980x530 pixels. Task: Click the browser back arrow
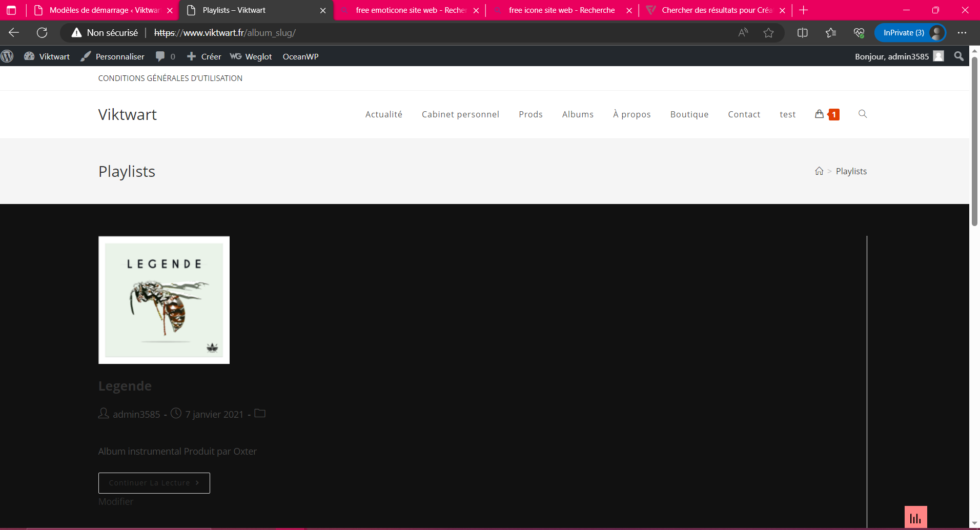14,33
